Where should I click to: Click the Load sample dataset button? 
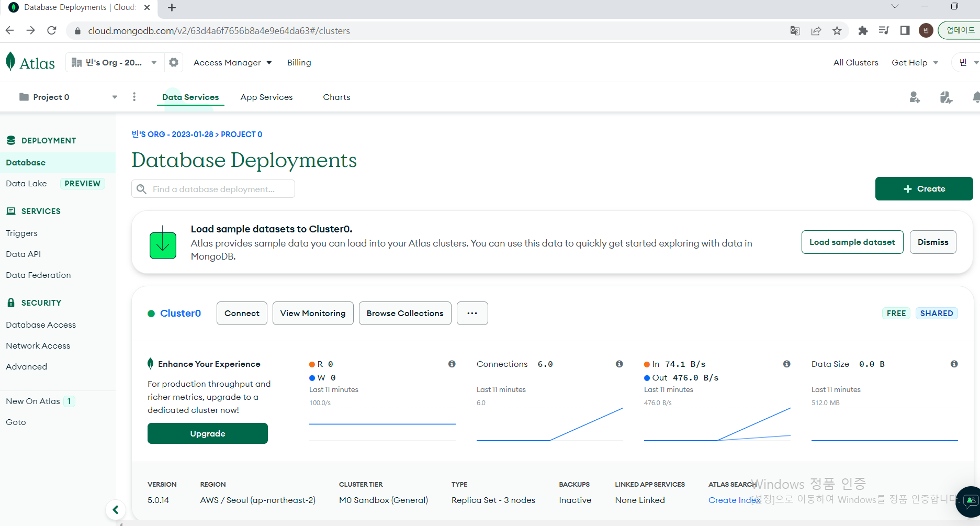(852, 242)
